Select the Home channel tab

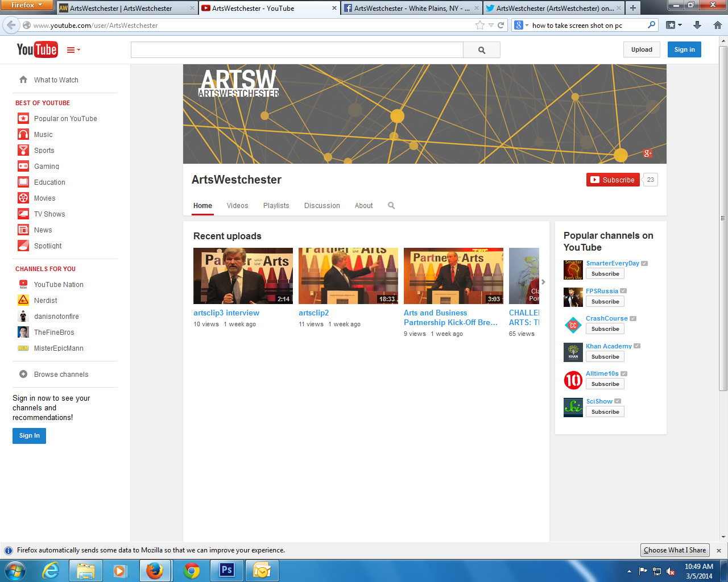(x=202, y=206)
